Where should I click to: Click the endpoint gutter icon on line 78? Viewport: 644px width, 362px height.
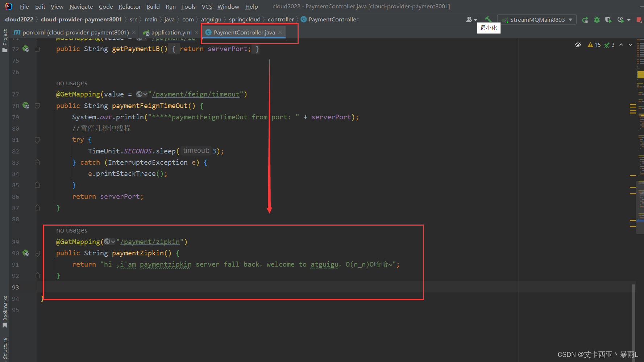(26, 106)
